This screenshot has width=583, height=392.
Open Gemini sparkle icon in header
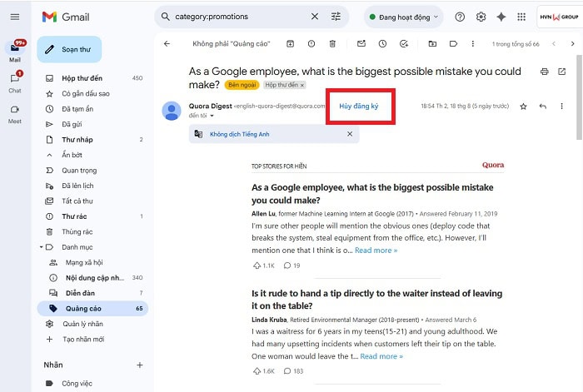(x=501, y=17)
